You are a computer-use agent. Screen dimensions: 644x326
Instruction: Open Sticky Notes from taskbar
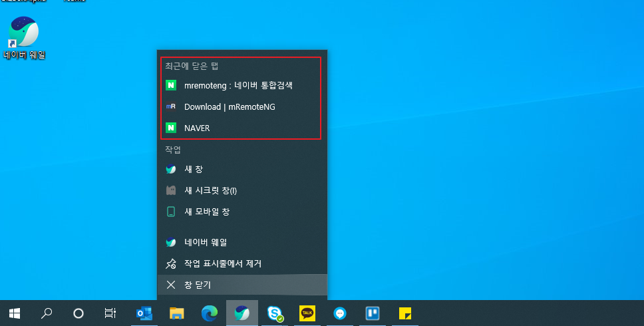pyautogui.click(x=405, y=313)
